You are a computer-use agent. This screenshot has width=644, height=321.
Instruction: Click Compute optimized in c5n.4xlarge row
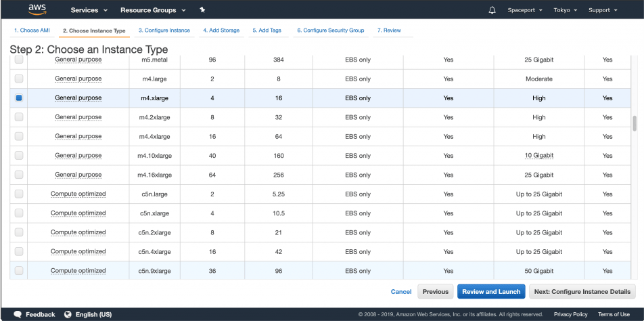[x=78, y=251]
